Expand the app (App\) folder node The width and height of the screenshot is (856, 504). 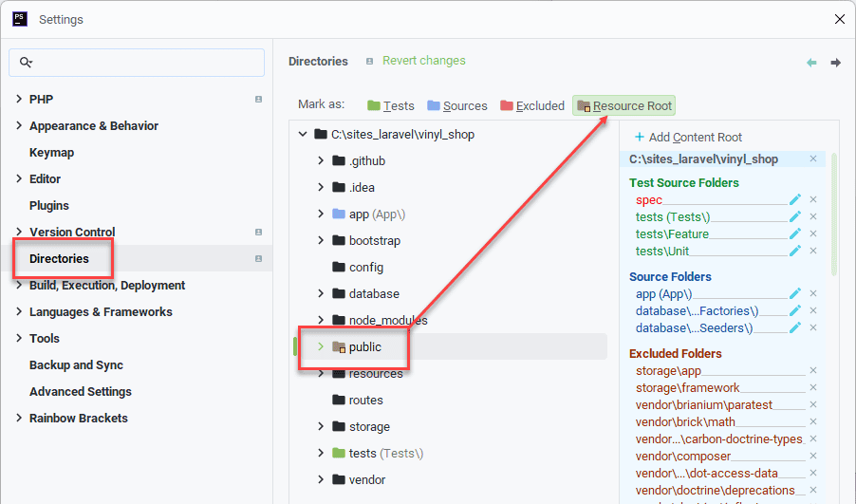321,214
